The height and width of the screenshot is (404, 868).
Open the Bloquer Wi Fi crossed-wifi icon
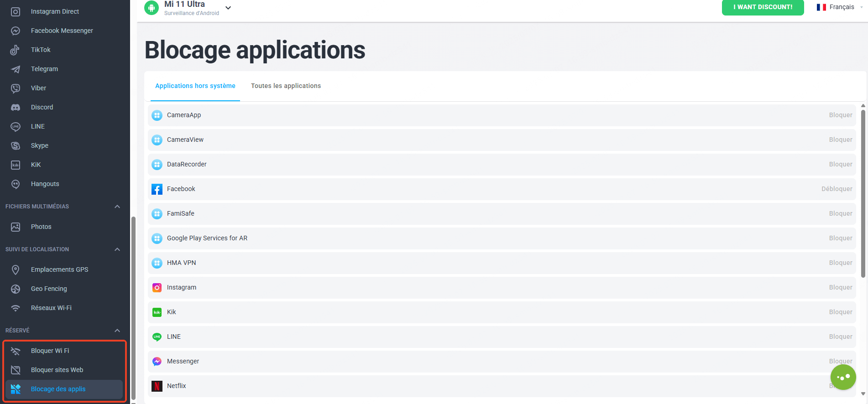16,351
